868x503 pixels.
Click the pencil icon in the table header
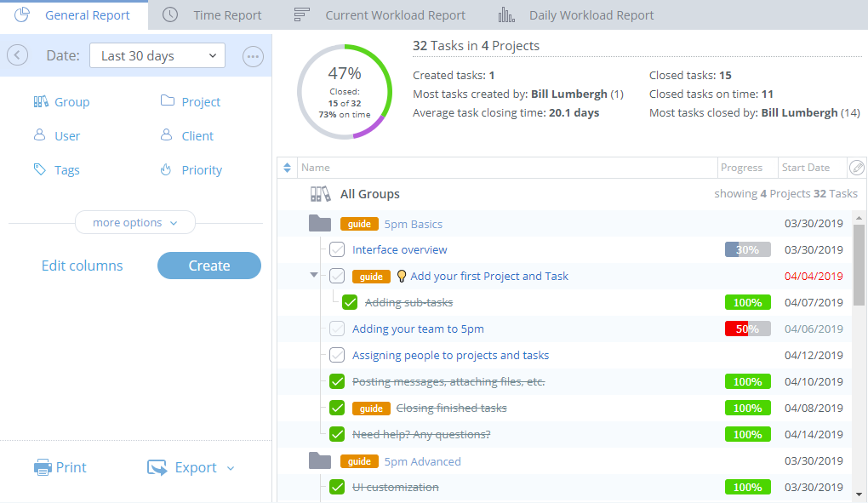coord(858,168)
